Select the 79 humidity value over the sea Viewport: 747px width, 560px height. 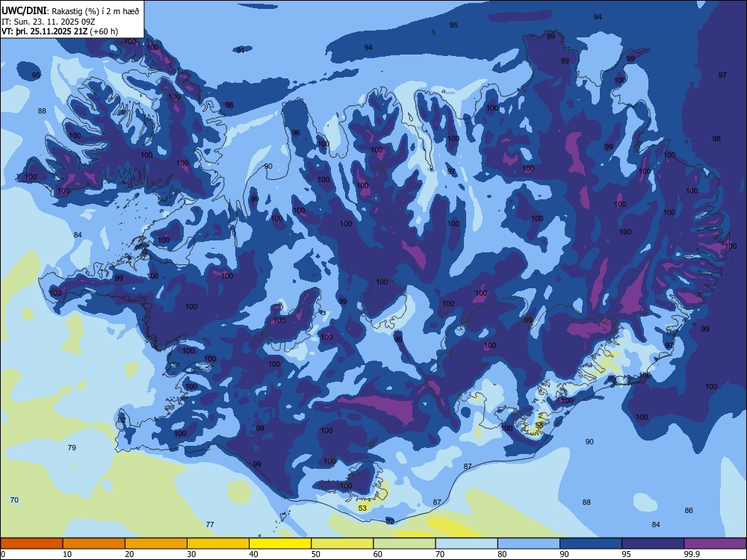point(72,447)
